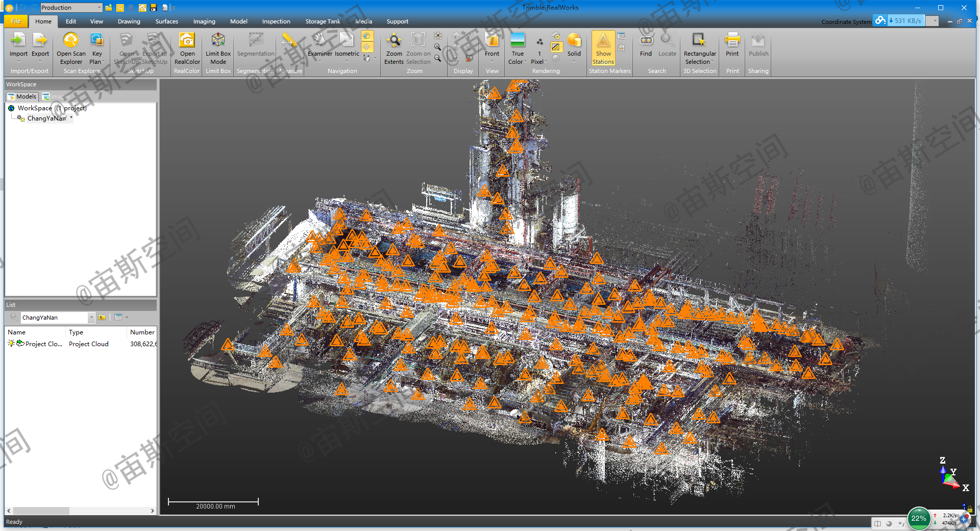The image size is (980, 531).
Task: Click the Type column header
Action: 96,332
